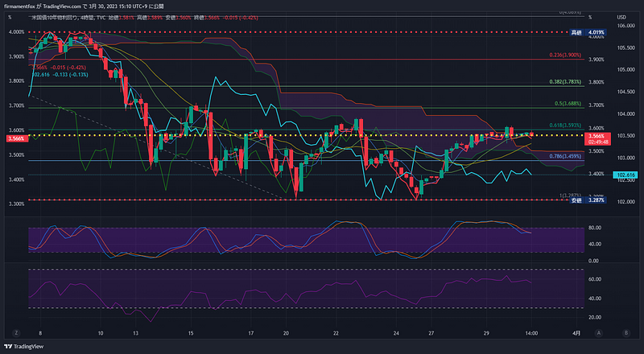
Task: Click the 4月 month label on time axis
Action: point(577,333)
